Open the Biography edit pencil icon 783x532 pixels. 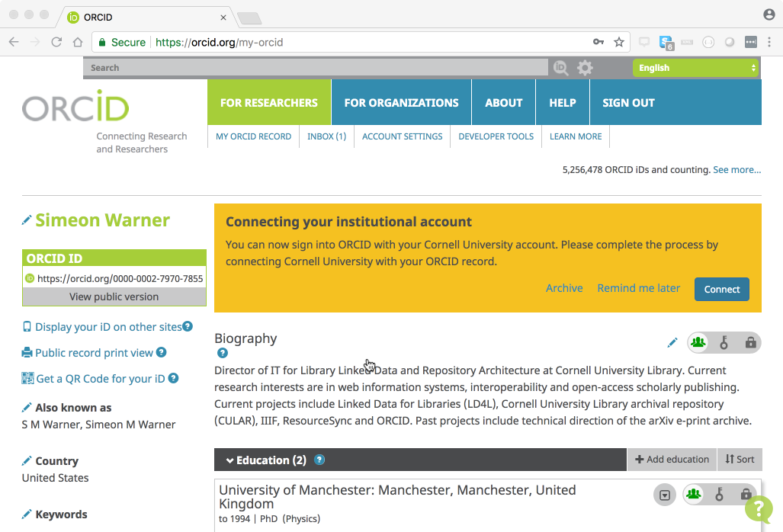coord(672,342)
